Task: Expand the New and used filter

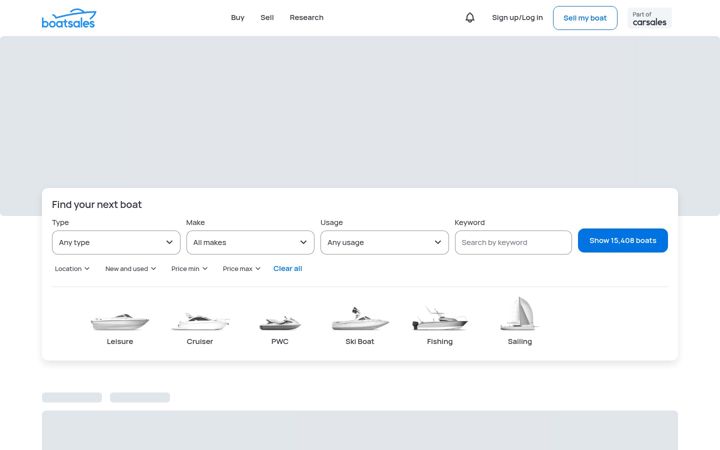Action: [x=130, y=269]
